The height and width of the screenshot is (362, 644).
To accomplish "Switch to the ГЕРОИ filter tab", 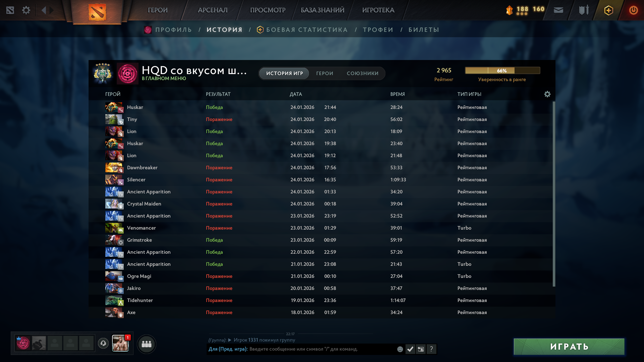I will click(324, 73).
